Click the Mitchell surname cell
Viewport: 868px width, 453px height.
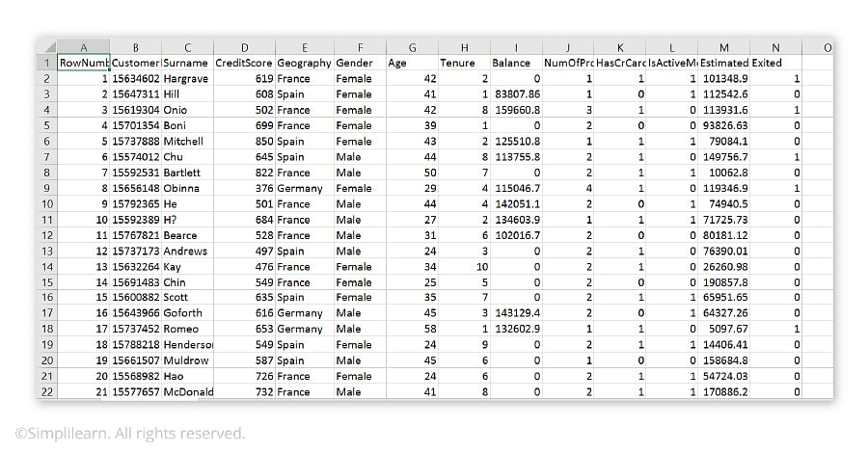[x=186, y=141]
